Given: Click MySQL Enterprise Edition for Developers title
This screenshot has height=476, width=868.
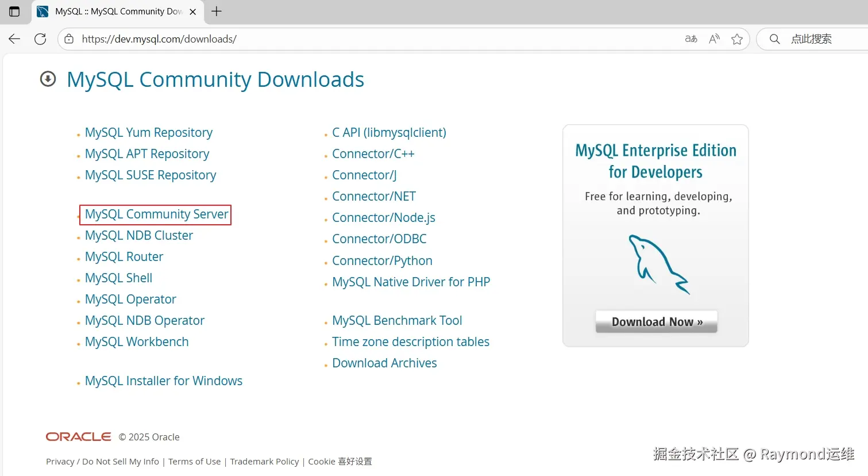Looking at the screenshot, I should [x=656, y=161].
